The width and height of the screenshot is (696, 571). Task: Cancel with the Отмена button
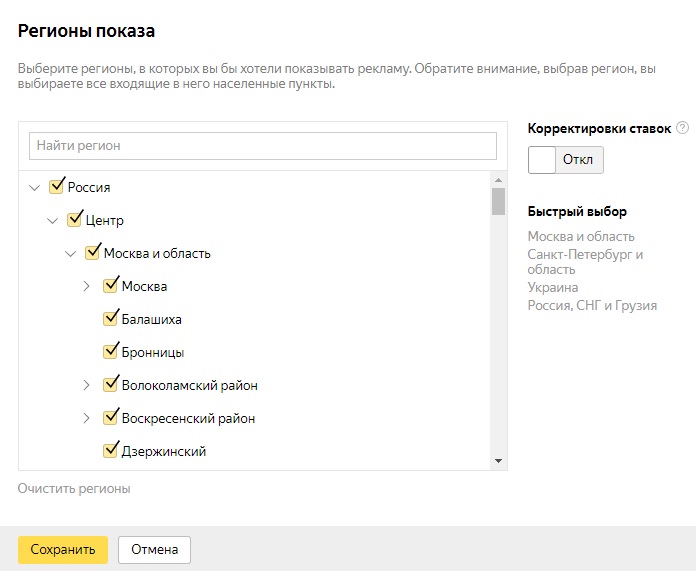pos(154,550)
